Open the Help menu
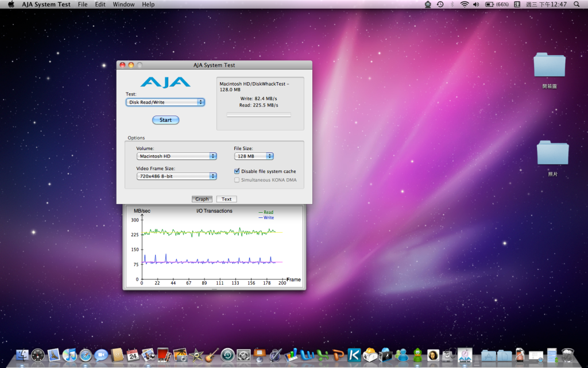 [x=148, y=5]
